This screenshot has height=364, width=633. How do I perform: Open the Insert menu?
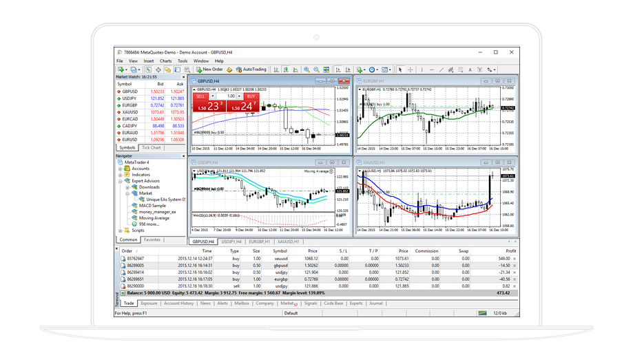[x=149, y=61]
